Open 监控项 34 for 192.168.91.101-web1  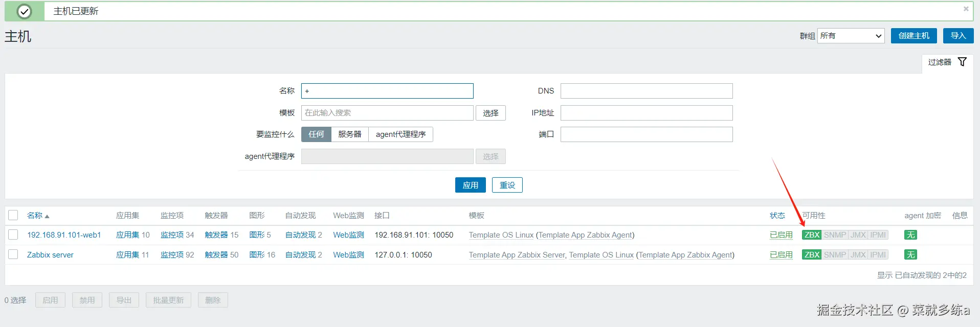[172, 235]
